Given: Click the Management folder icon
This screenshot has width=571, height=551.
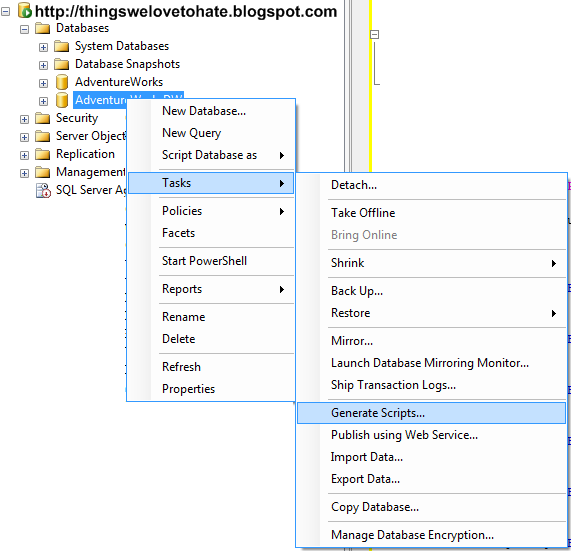Looking at the screenshot, I should (x=43, y=172).
